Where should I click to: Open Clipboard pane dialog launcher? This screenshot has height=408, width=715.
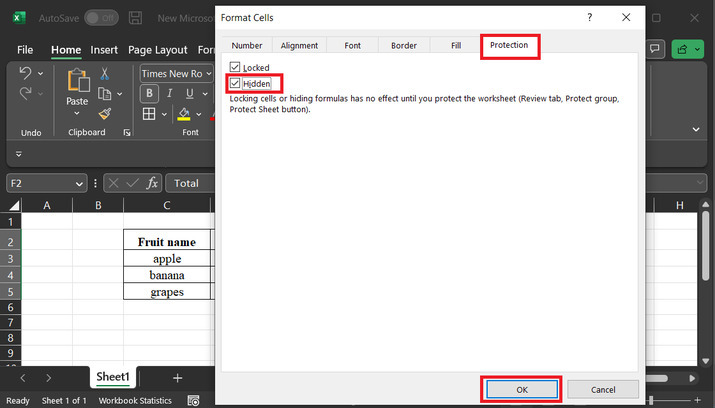tap(127, 133)
